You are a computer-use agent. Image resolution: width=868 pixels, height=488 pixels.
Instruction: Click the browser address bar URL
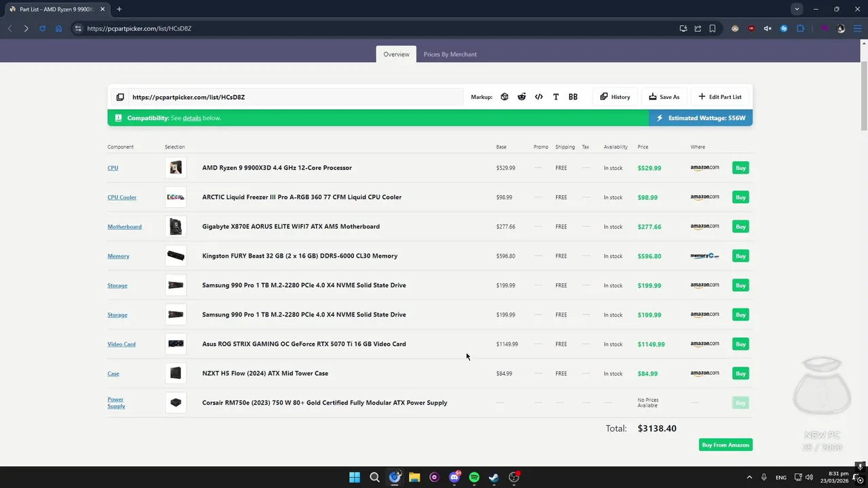tap(139, 28)
